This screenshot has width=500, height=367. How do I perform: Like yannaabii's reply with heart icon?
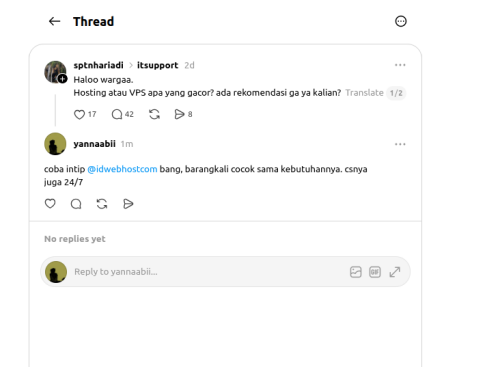[50, 203]
